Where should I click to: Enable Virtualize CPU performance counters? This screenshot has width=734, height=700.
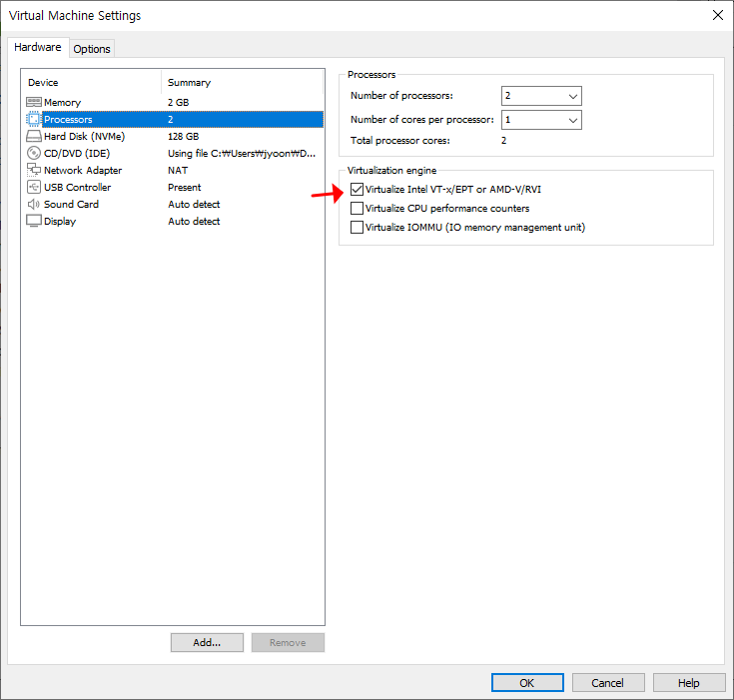[x=357, y=208]
